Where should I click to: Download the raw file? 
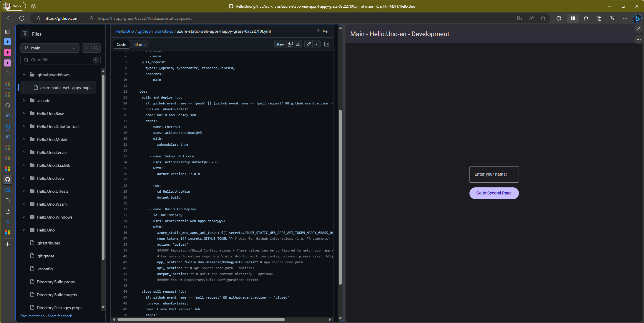(x=298, y=44)
